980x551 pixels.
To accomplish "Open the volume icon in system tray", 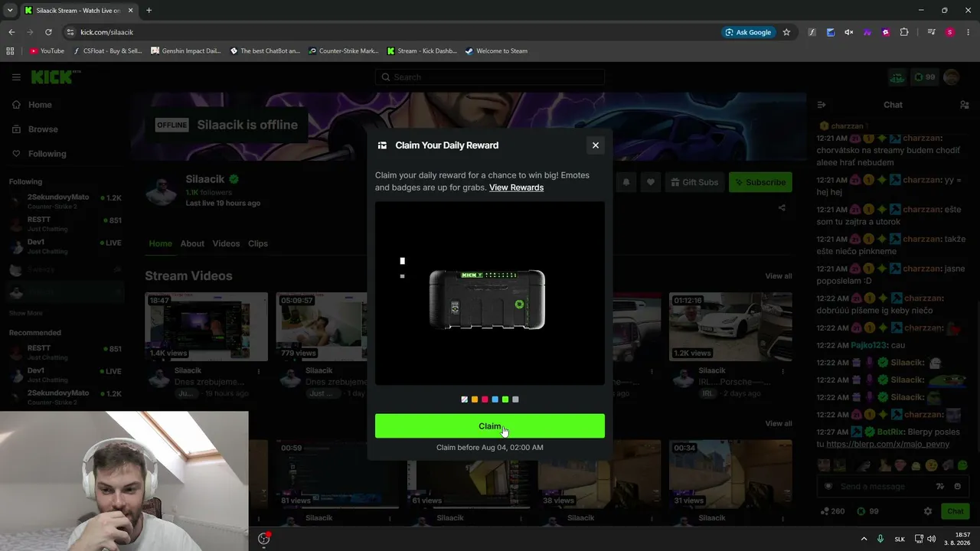I will coord(932,539).
